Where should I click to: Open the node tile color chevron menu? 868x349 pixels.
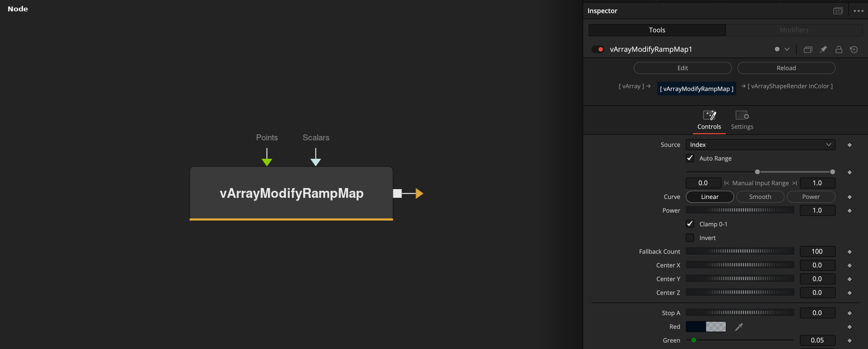(787, 49)
